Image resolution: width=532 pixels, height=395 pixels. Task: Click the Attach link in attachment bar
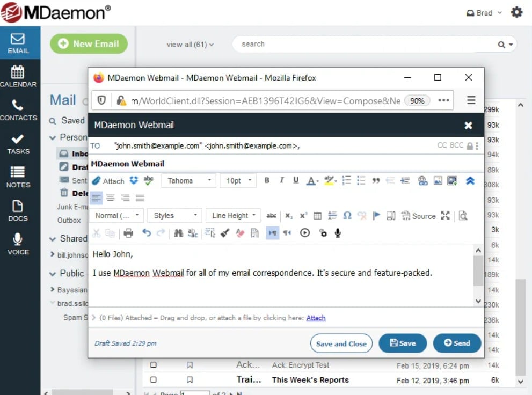click(316, 318)
